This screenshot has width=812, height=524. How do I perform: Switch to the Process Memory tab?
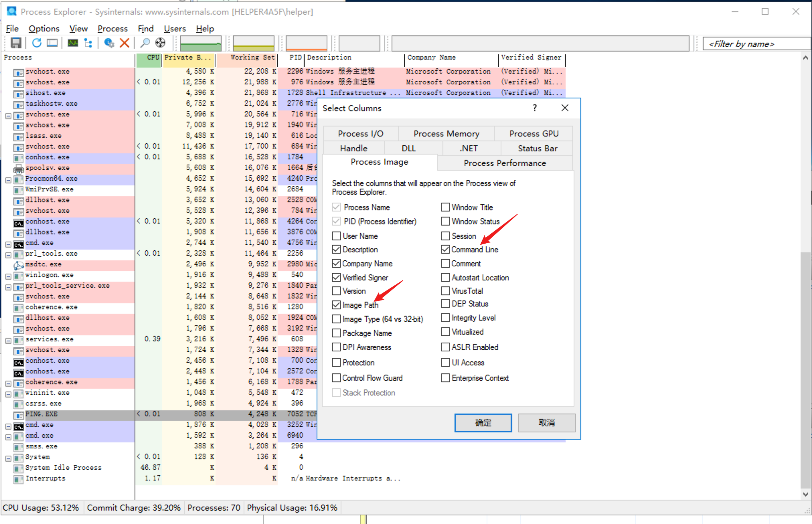(x=446, y=134)
